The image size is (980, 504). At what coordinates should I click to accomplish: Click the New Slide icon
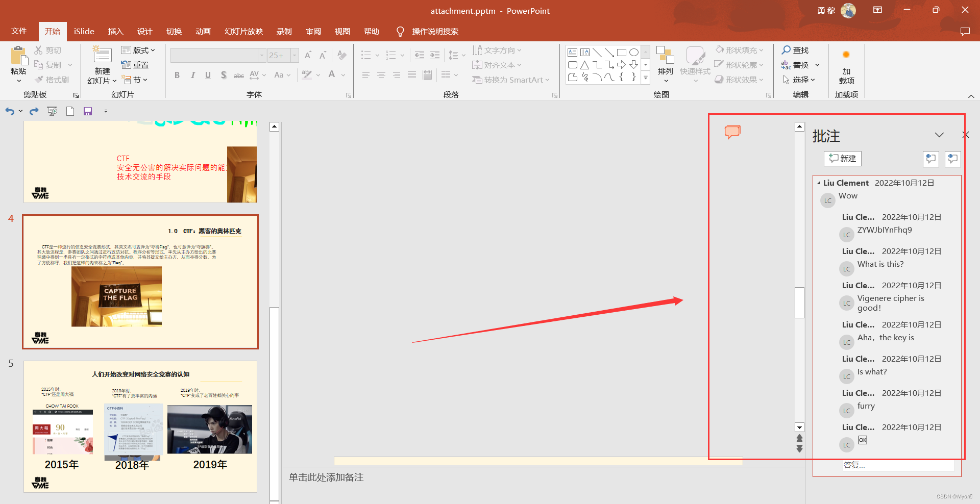102,55
